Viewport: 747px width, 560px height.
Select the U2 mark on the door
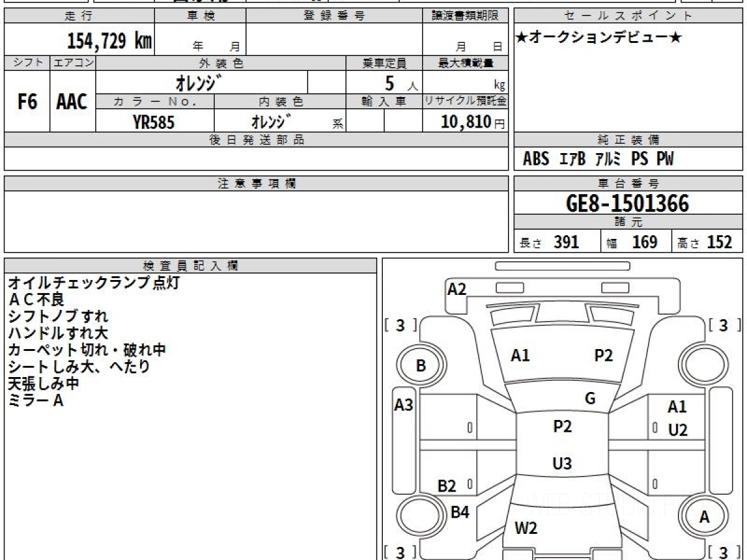coord(678,430)
